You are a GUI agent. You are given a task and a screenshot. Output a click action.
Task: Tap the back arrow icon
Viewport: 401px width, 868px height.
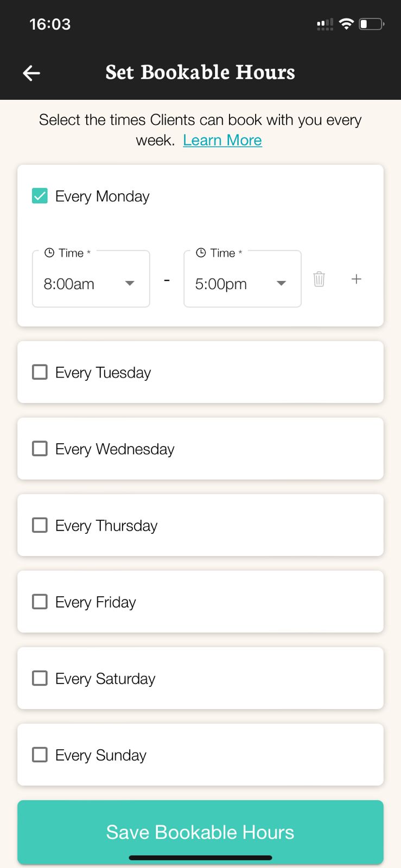pos(31,73)
